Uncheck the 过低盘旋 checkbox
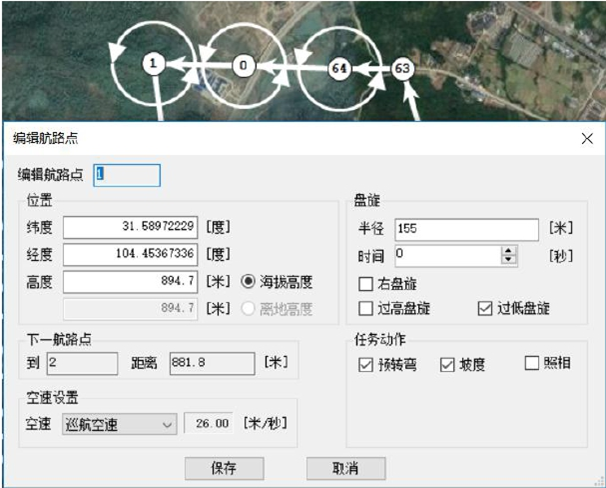Image resolution: width=606 pixels, height=488 pixels. [x=485, y=308]
